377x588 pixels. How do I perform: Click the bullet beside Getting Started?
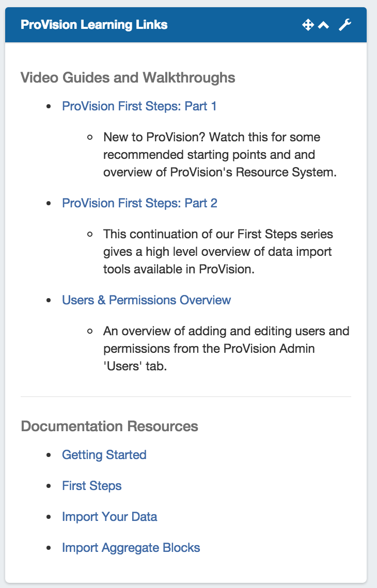tap(49, 455)
